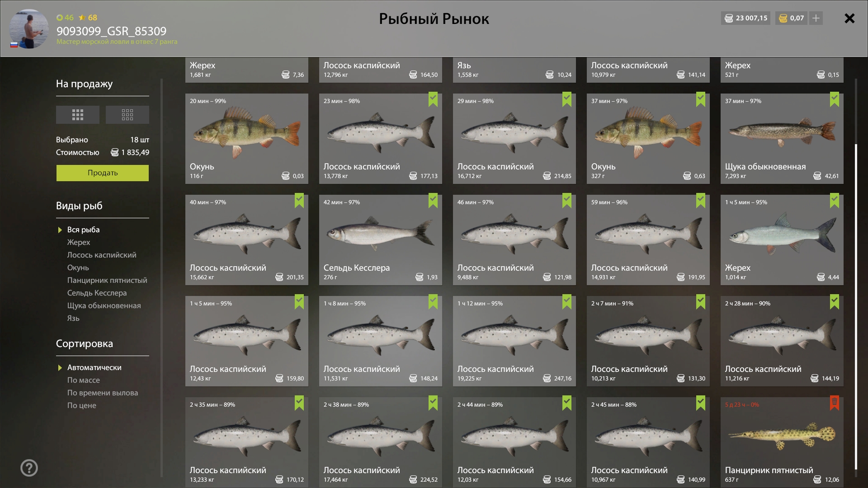The image size is (868, 488).
Task: Click the silver coins balance 23 007,15
Action: 746,18
